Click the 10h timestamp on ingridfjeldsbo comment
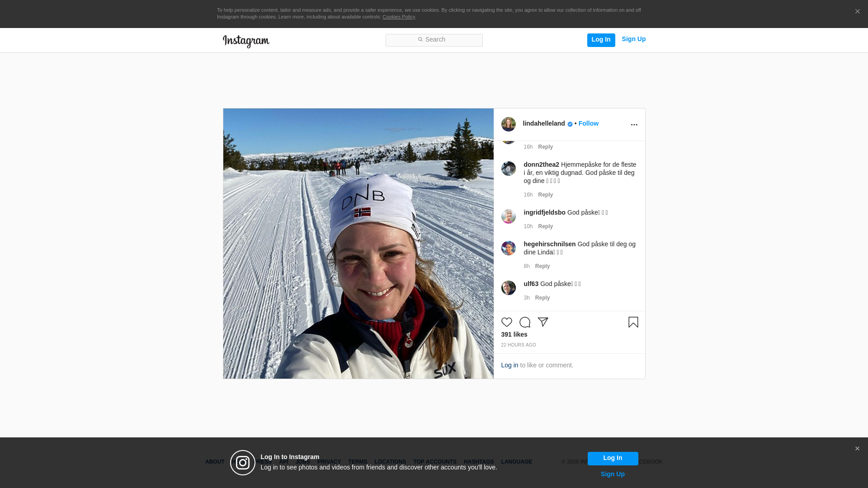Screen dimensions: 868x488 528,226
